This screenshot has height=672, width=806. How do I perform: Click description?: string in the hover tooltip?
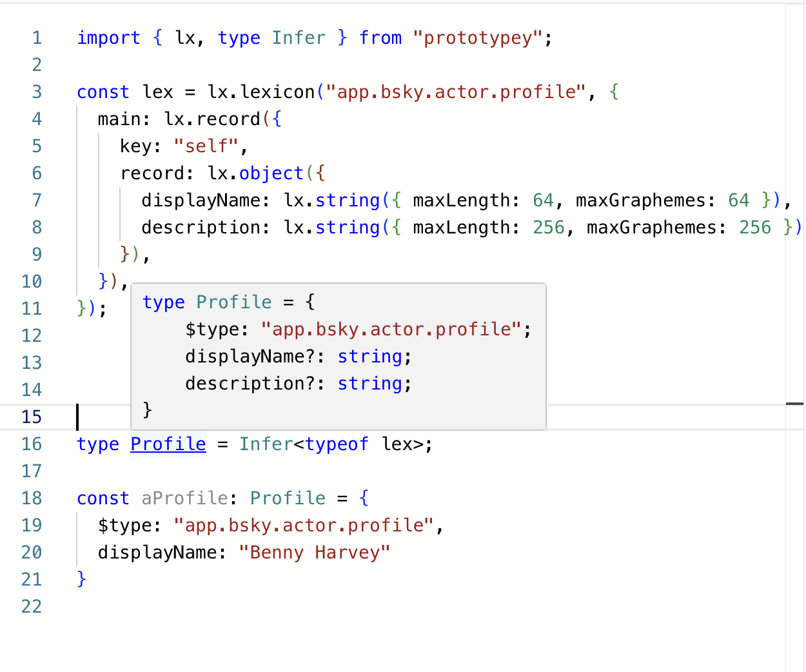(298, 384)
